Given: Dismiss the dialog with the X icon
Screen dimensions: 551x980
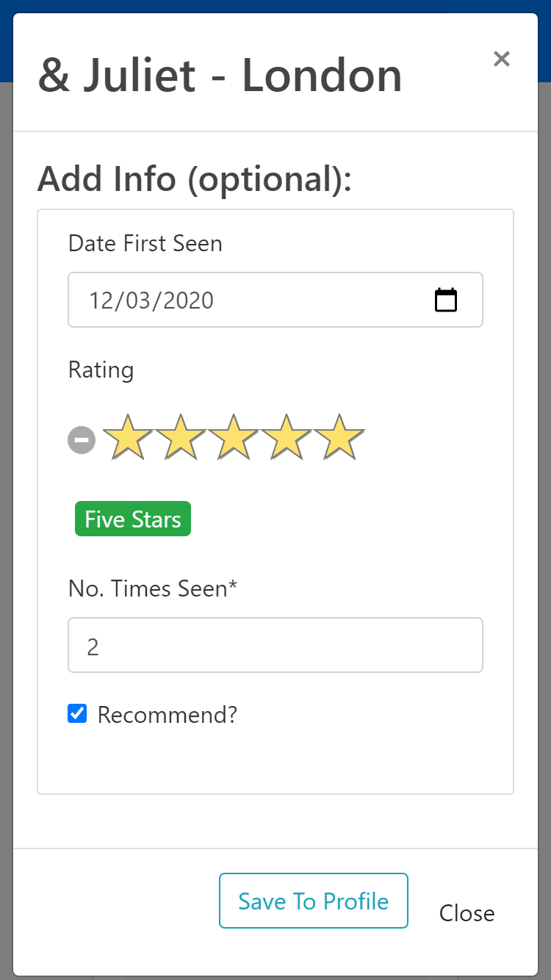Looking at the screenshot, I should [x=502, y=59].
